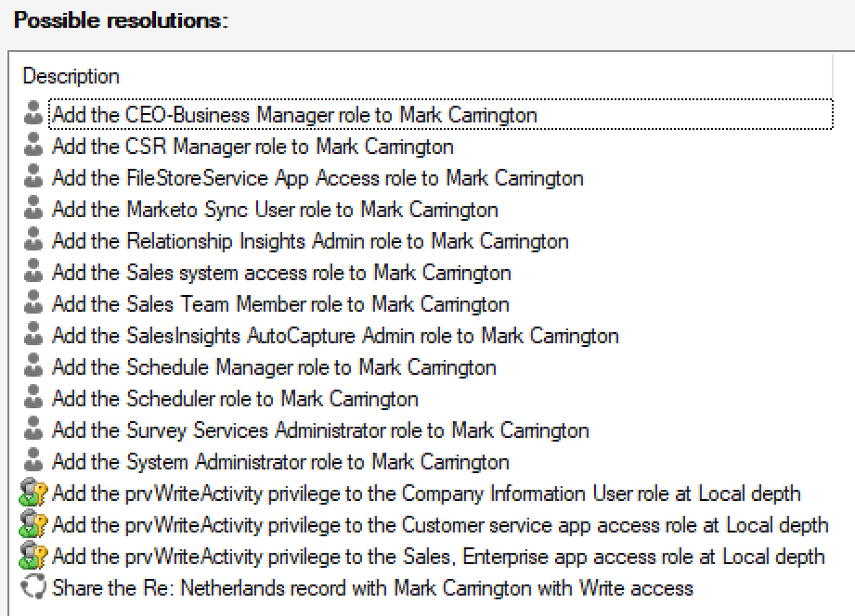
Task: Select Add the Sales Team Member role
Action: (x=280, y=304)
